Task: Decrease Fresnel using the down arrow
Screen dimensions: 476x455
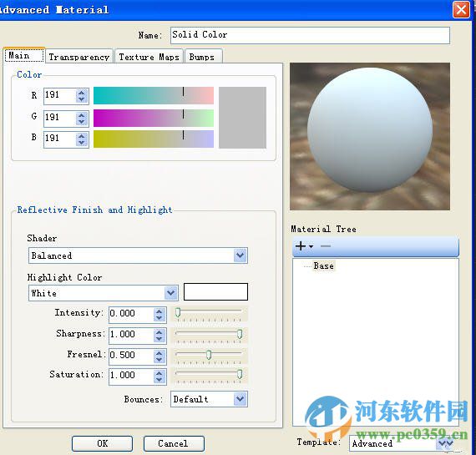Action: tap(159, 360)
